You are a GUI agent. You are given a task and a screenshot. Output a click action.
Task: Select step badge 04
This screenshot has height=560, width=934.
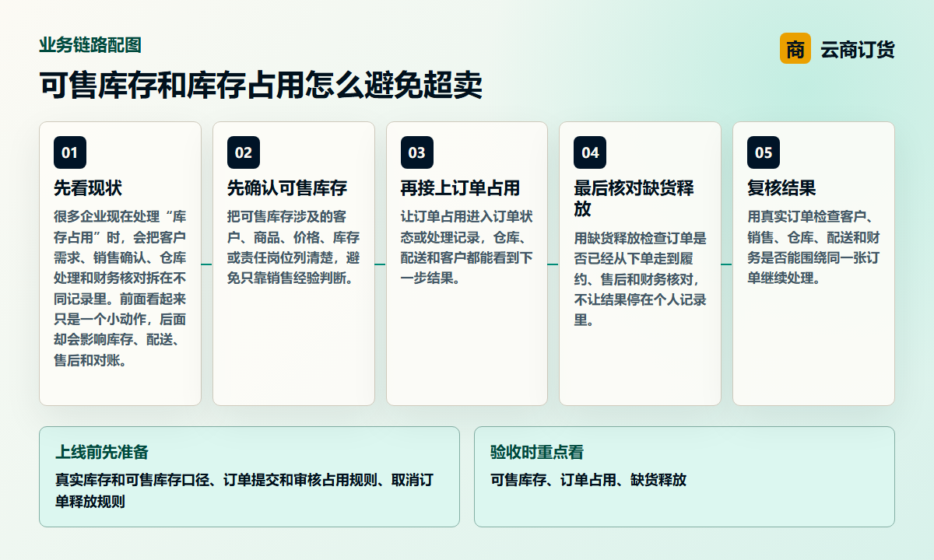coord(590,152)
